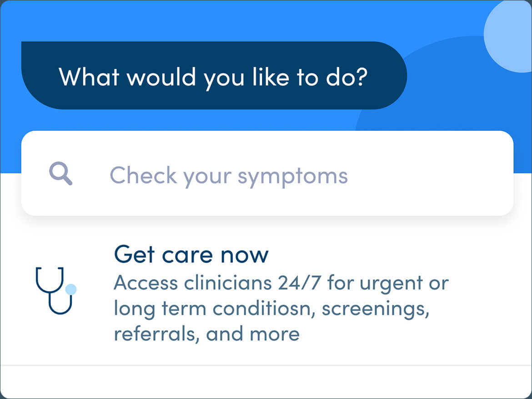Viewport: 532px width, 399px height.
Task: Click the word 'Check' in search box
Action: 143,175
